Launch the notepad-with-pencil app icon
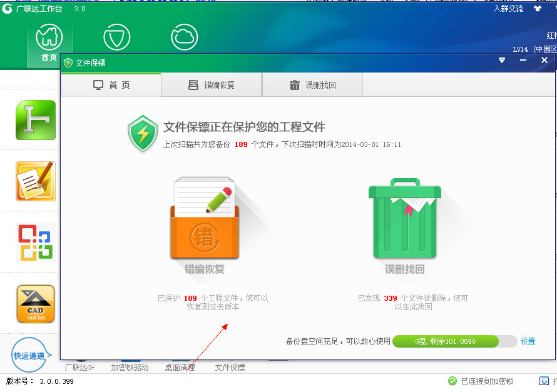The height and width of the screenshot is (392, 557). [36, 181]
